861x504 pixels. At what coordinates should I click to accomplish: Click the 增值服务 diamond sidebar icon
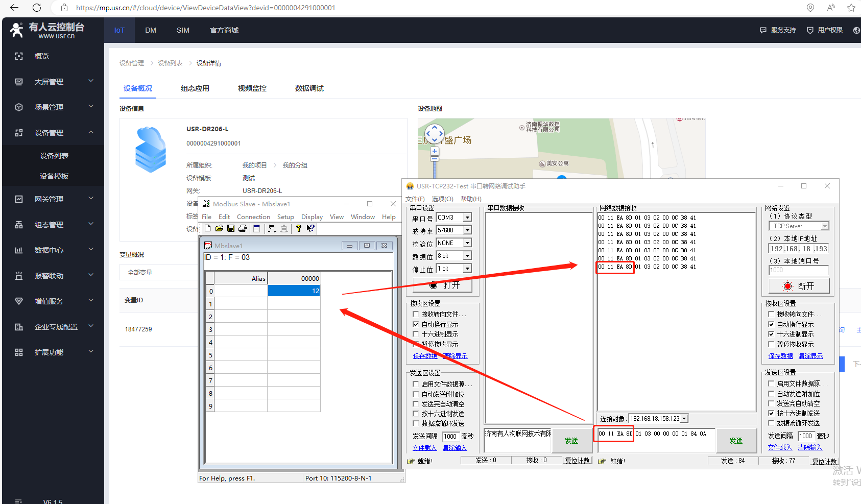[19, 301]
